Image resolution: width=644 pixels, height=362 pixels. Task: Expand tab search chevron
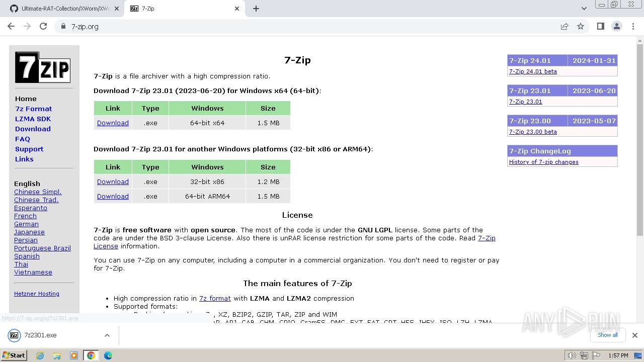tap(584, 9)
